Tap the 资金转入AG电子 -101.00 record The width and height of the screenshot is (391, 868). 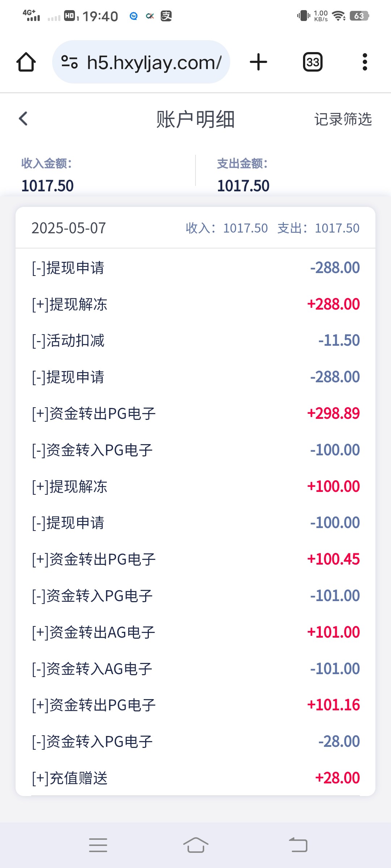click(195, 669)
